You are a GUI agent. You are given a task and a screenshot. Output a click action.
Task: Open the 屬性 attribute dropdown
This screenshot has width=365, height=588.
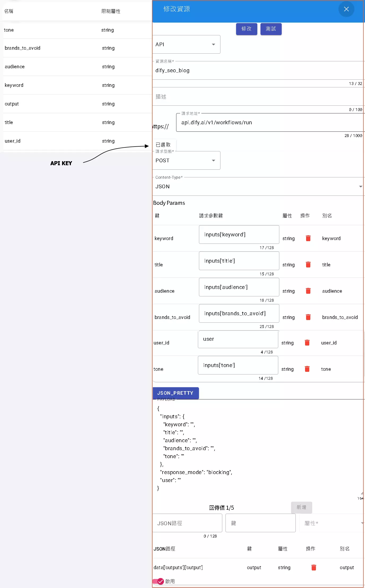332,523
